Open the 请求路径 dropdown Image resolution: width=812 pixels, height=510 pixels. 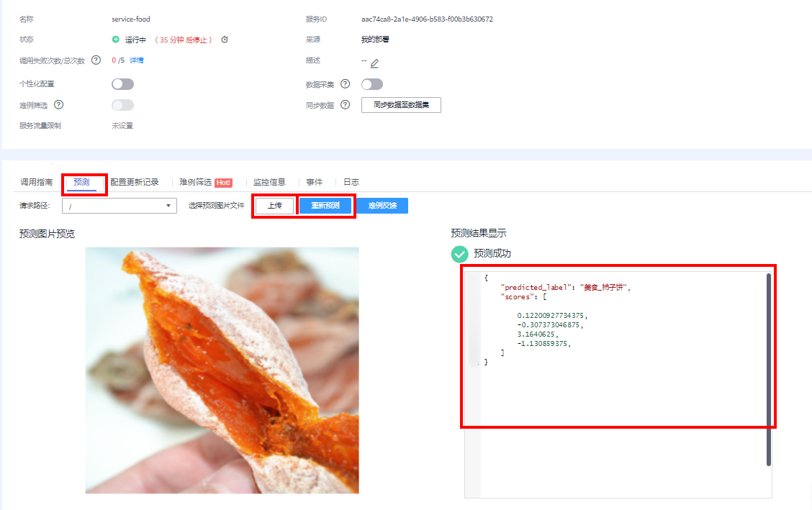pos(119,206)
